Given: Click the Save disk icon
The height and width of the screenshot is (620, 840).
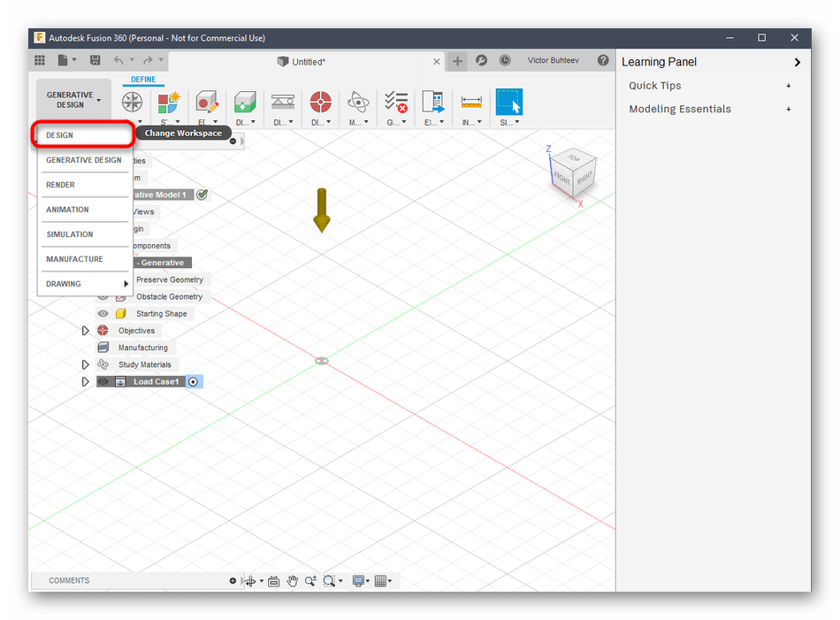Looking at the screenshot, I should (x=95, y=60).
